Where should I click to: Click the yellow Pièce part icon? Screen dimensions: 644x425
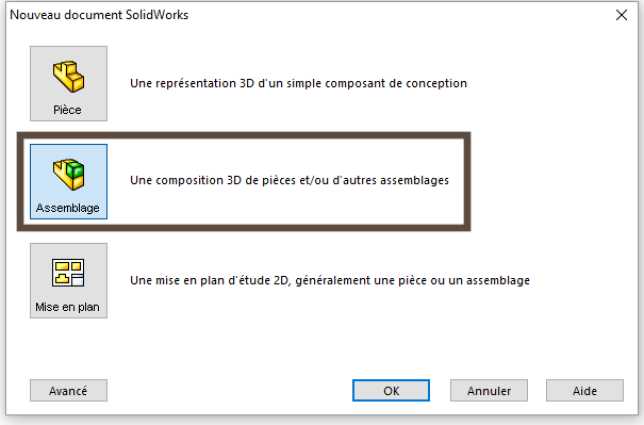coord(68,74)
